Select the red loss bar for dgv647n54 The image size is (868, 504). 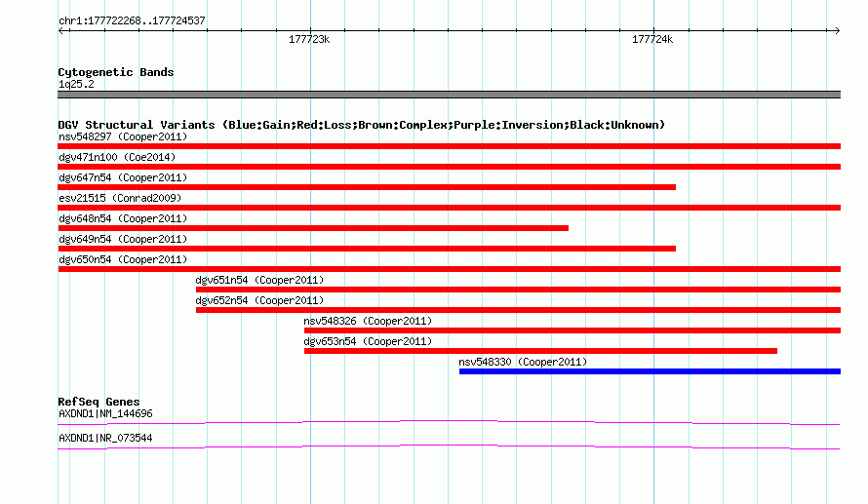coord(367,187)
